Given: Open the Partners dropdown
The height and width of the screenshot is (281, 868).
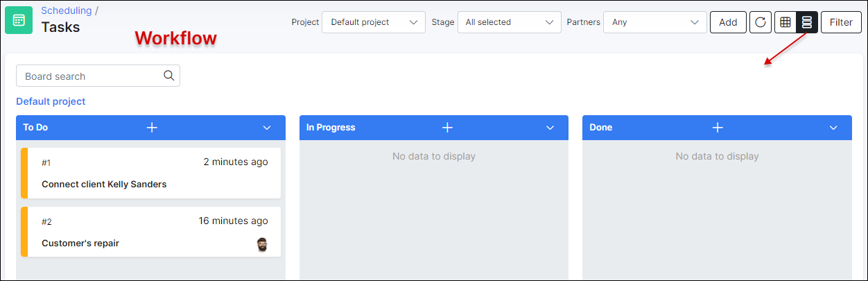Looking at the screenshot, I should pyautogui.click(x=654, y=22).
